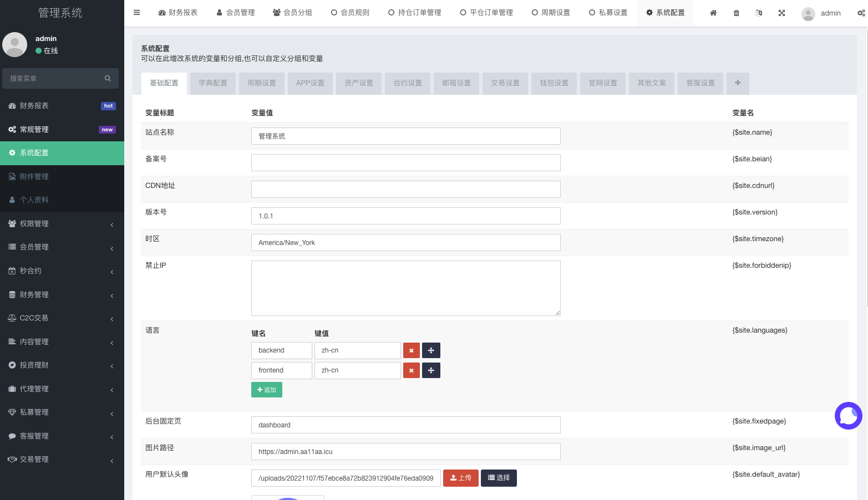Click inside the 备案号 input field

click(x=405, y=162)
